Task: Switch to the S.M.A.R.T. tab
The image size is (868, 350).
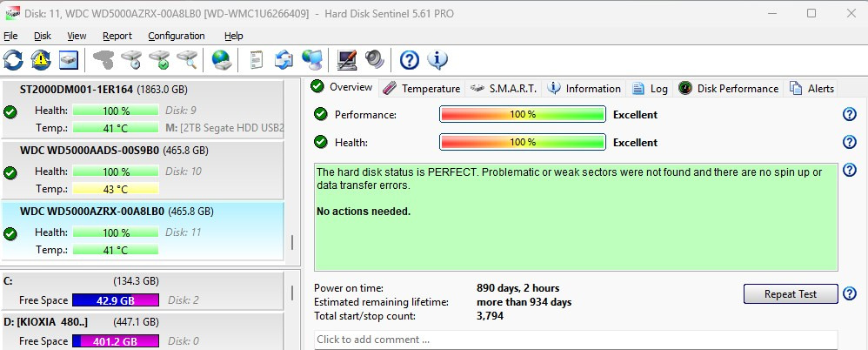Action: 504,88
